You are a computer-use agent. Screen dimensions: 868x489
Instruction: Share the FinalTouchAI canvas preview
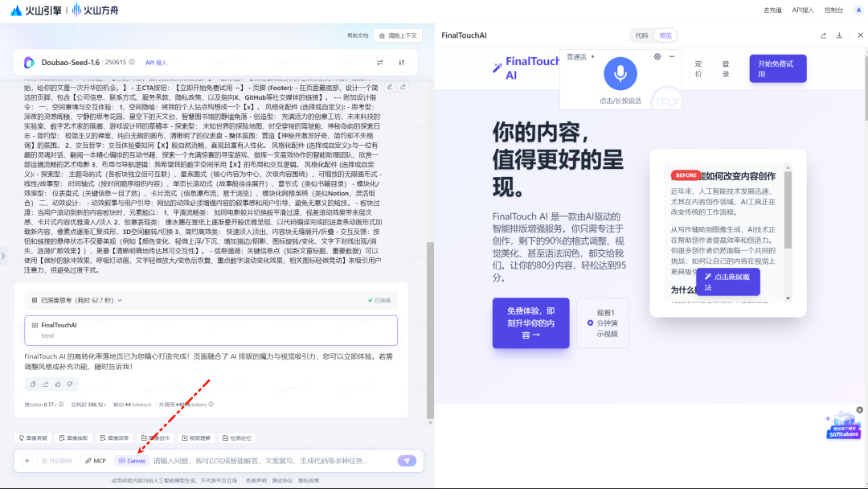click(823, 35)
